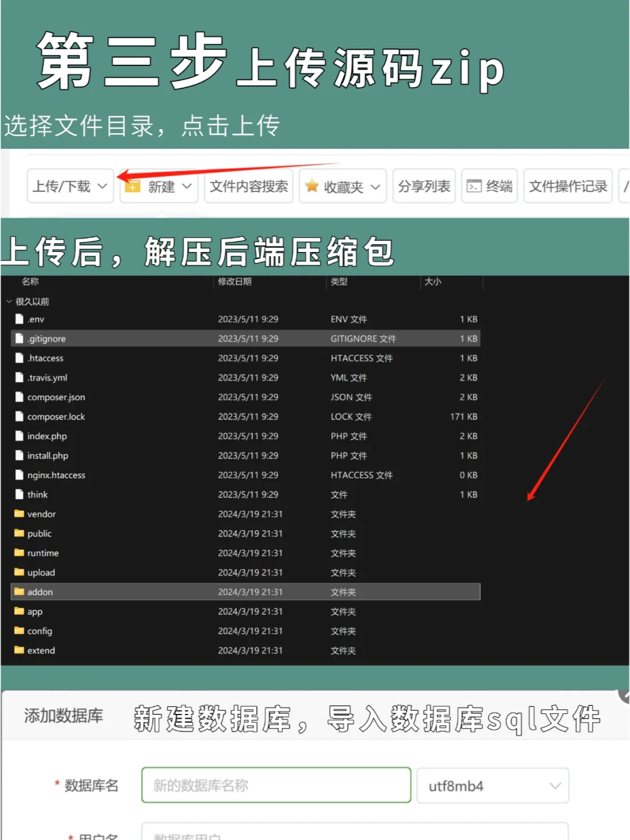630x840 pixels.
Task: Open the 上传/下载 dropdown
Action: (69, 186)
